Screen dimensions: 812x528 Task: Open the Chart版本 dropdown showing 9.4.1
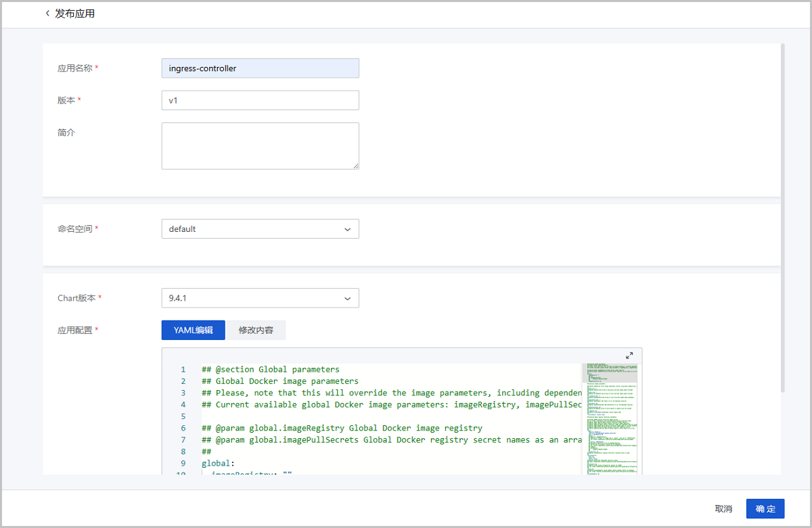point(260,298)
